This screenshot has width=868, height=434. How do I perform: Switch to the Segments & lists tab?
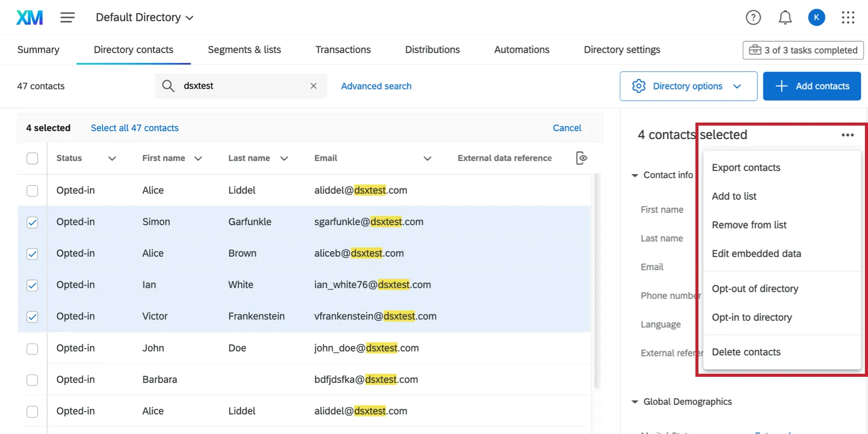tap(244, 50)
